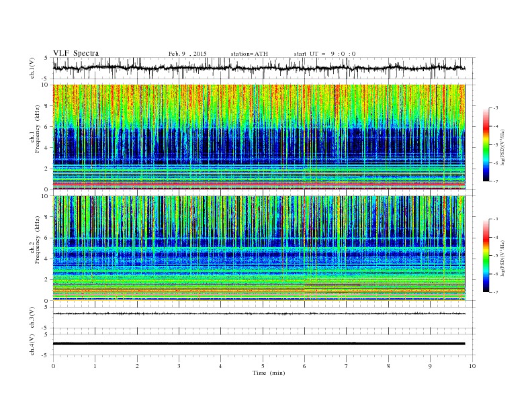Click the ch.1 "Frequency (kHz)" axis label
The width and height of the screenshot is (532, 411).
(38, 129)
